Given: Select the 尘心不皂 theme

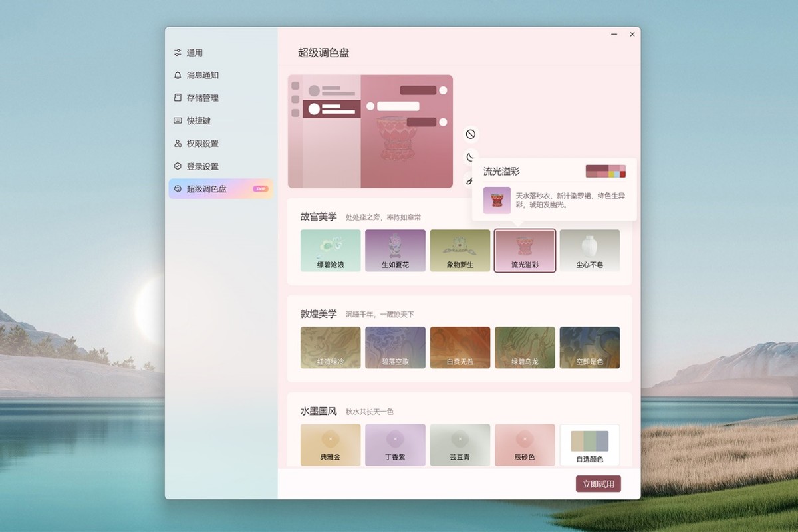Looking at the screenshot, I should point(589,251).
